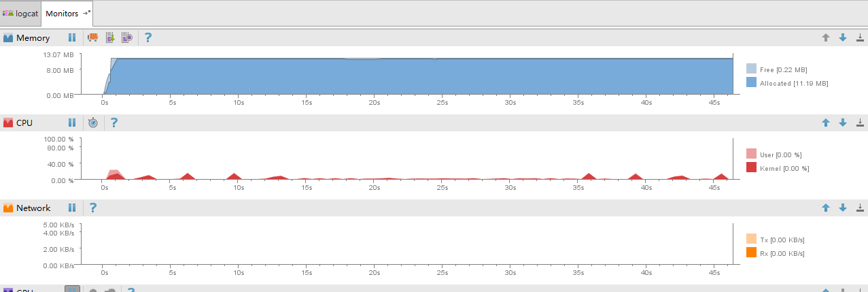Click the 80.00 % CPU axis label
Screen dimensions: 868x292
[60, 148]
